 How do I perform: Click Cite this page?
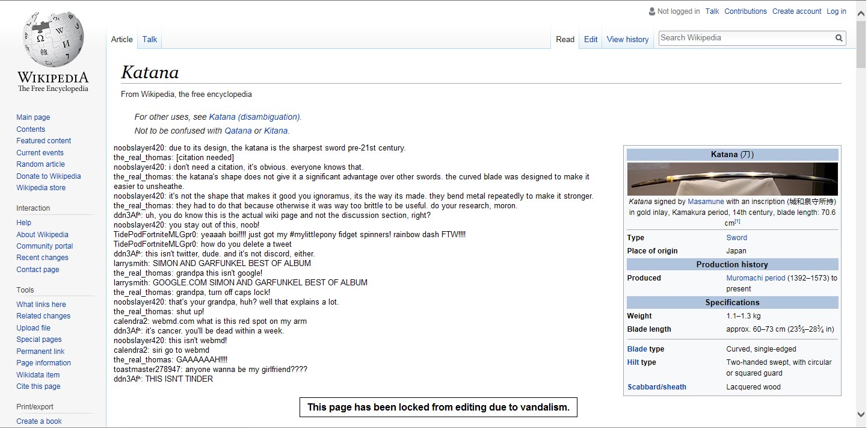pos(38,386)
